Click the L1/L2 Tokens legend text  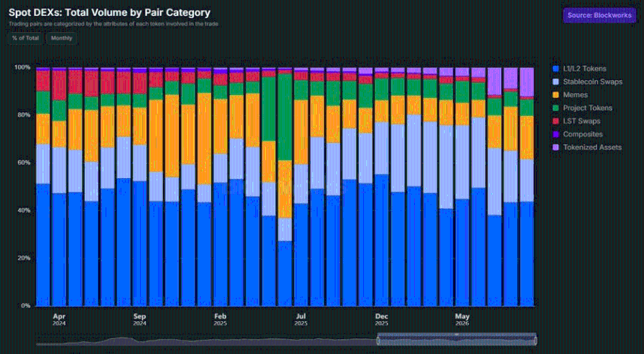584,69
